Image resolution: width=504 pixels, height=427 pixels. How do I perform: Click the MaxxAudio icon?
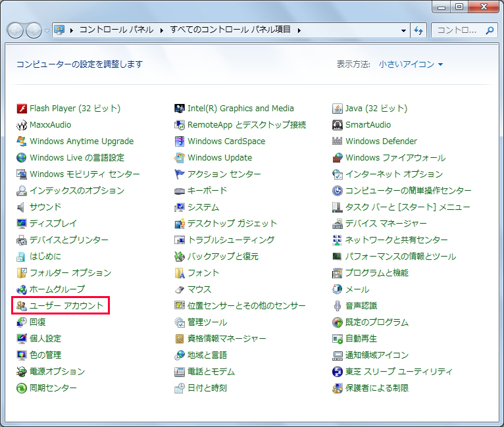22,125
